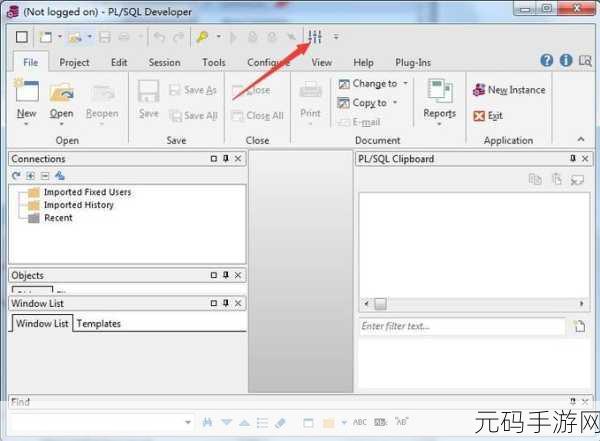The image size is (600, 441).
Task: Click the New button in ribbon
Action: point(26,101)
